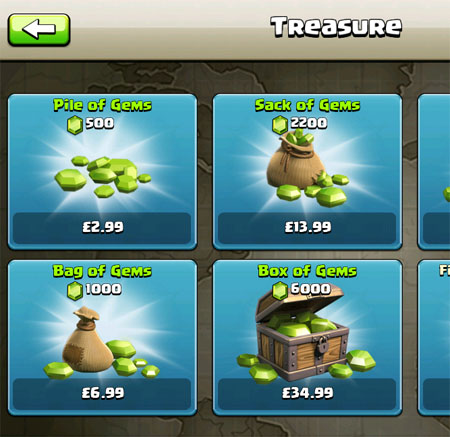The width and height of the screenshot is (450, 437).
Task: Click the Sack of Gems title
Action: pos(307,105)
